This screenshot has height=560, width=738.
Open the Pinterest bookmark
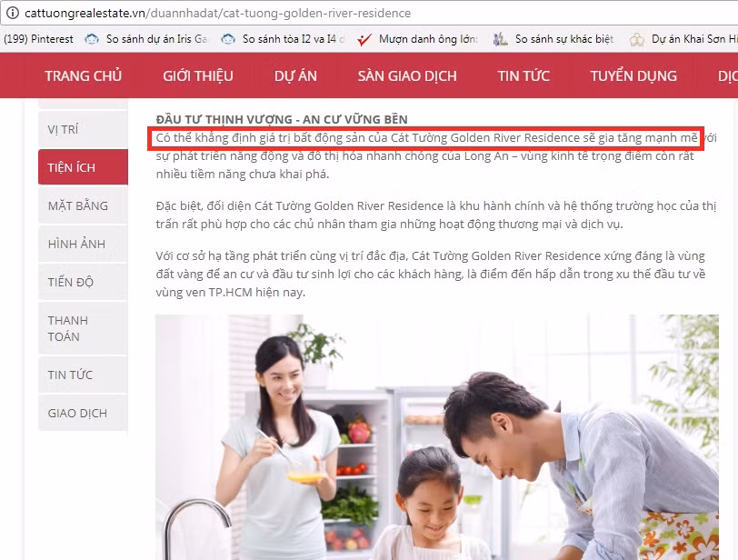pyautogui.click(x=39, y=39)
